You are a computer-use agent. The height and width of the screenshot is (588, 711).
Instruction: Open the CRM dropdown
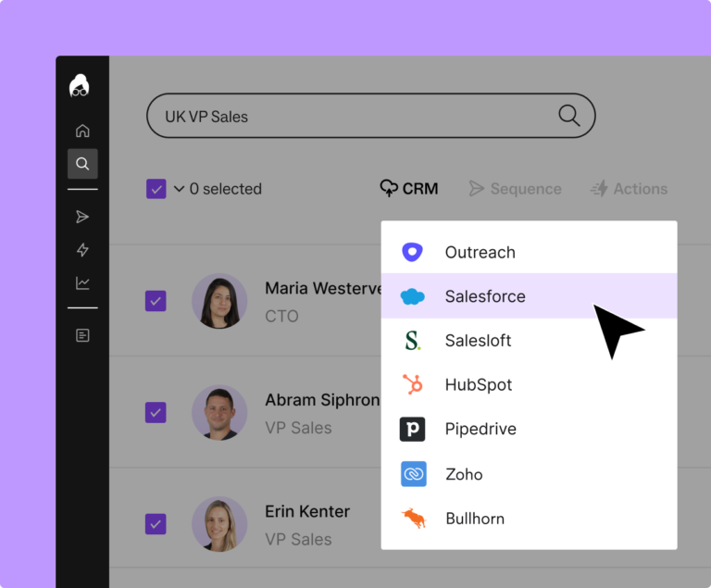pos(409,189)
